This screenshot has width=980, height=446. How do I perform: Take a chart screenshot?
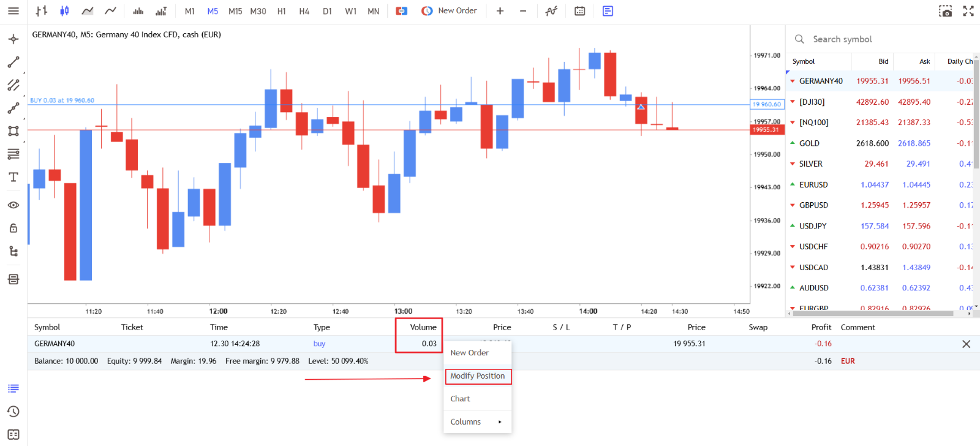coord(946,11)
